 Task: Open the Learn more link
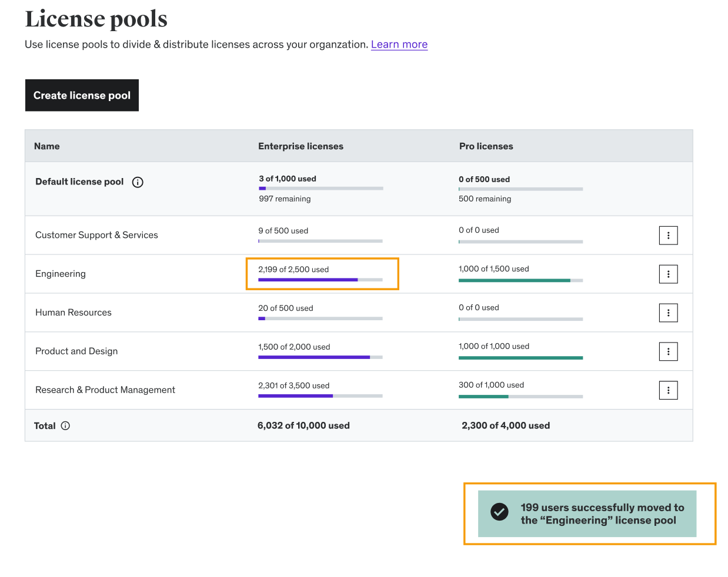399,44
